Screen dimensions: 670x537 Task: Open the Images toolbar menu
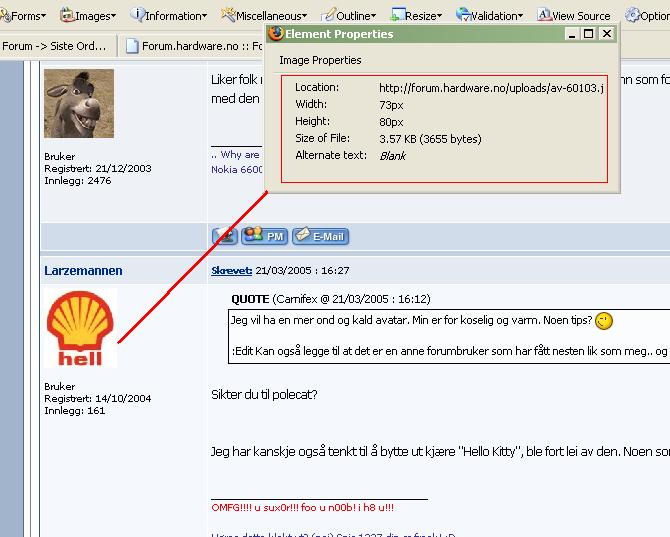88,16
